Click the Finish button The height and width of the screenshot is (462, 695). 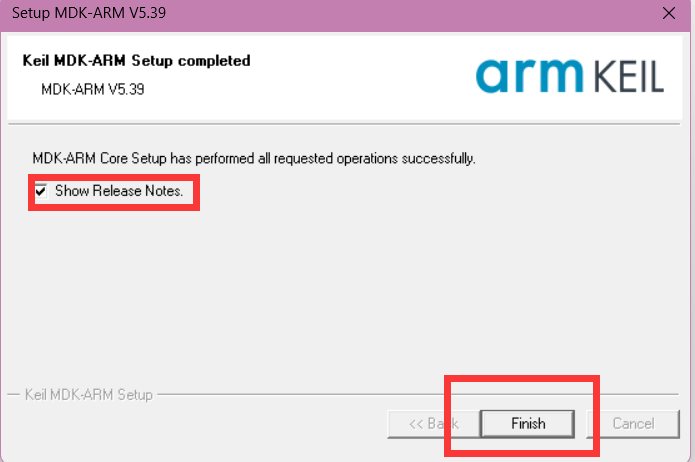tap(528, 423)
